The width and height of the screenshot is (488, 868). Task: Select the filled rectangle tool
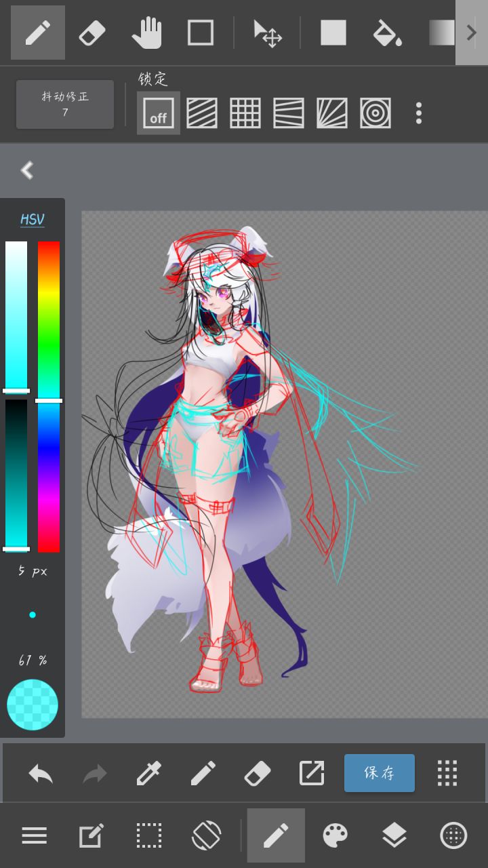pos(333,33)
